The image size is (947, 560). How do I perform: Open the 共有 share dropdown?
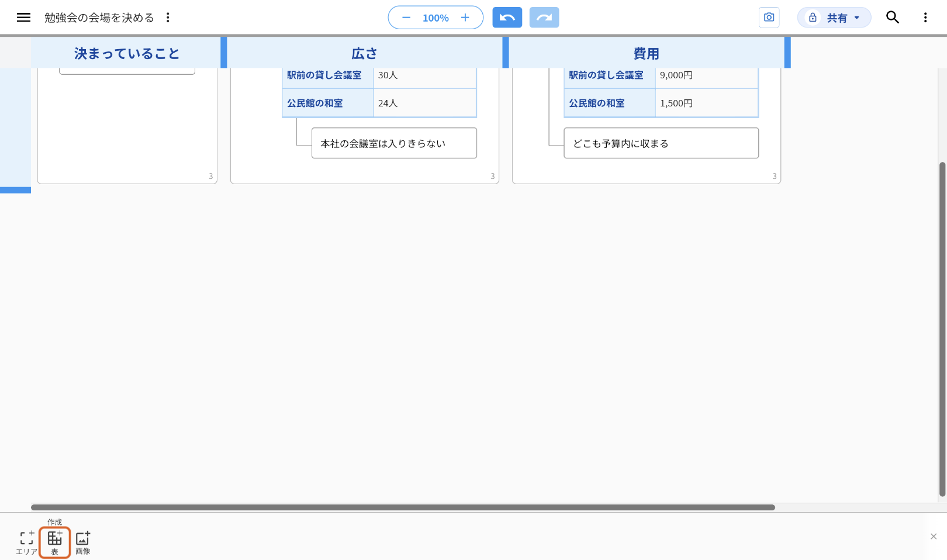pos(834,18)
